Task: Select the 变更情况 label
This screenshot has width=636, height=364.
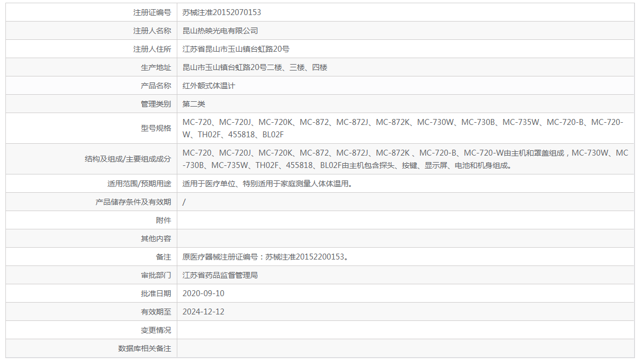Action: coord(156,330)
